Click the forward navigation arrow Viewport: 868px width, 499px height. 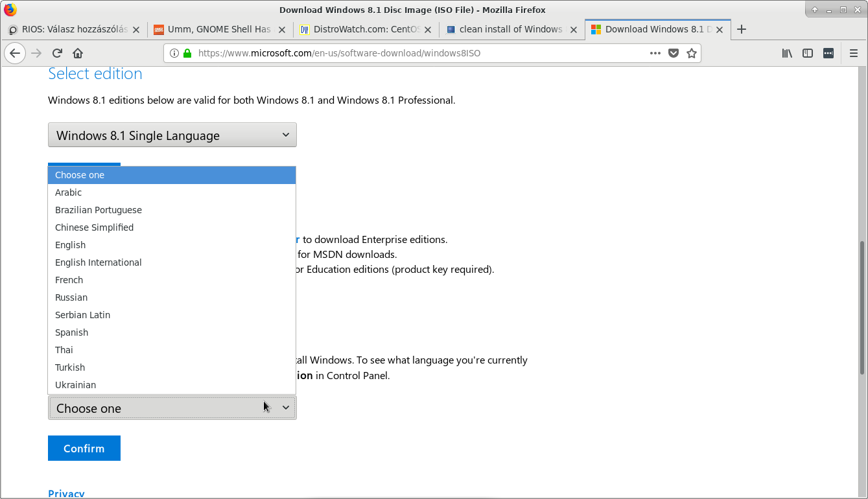(x=36, y=53)
